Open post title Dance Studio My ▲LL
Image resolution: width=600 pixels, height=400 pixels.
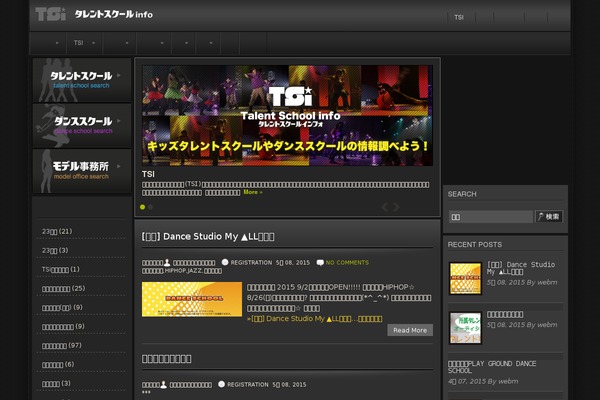point(208,237)
